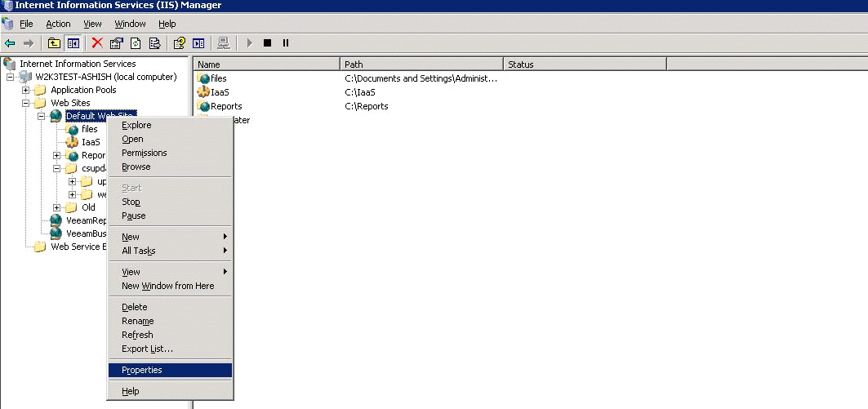Click the yellow question mark Help toolbar icon

coord(180,43)
